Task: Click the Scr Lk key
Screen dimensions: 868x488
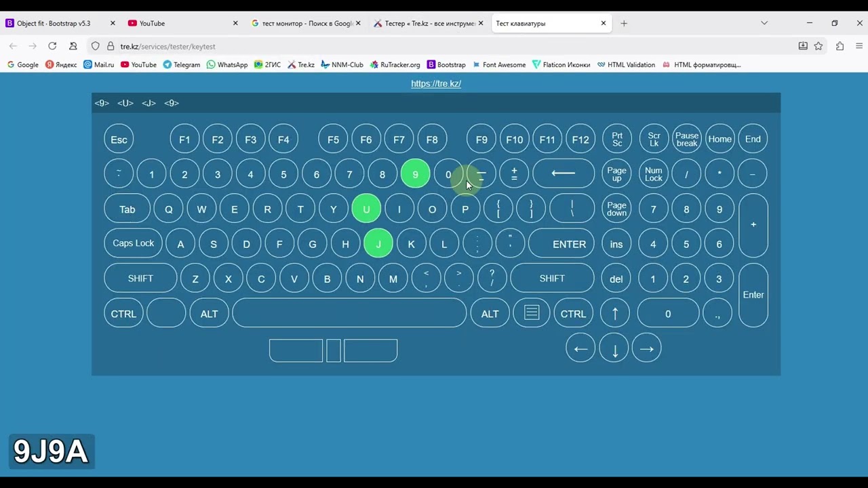Action: (x=654, y=139)
